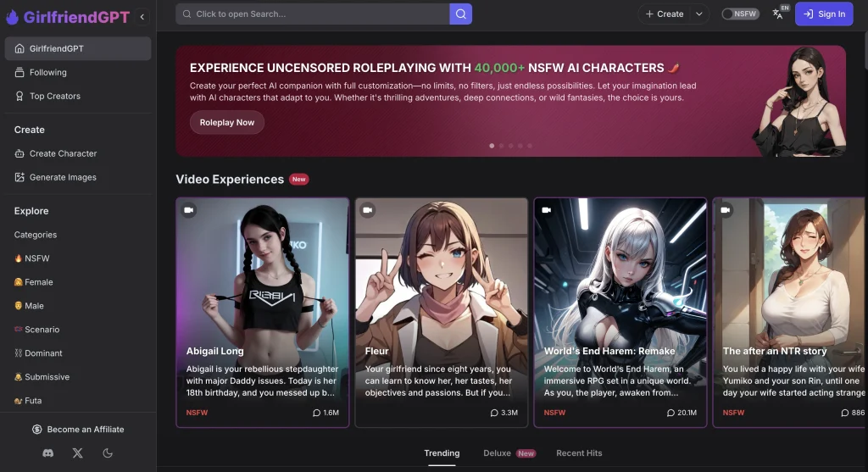Click the video camera icon on Fleur
Image resolution: width=868 pixels, height=472 pixels.
[x=368, y=210]
